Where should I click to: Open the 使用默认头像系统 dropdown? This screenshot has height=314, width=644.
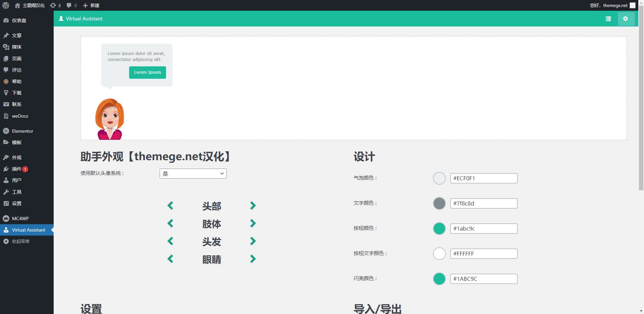pos(193,174)
